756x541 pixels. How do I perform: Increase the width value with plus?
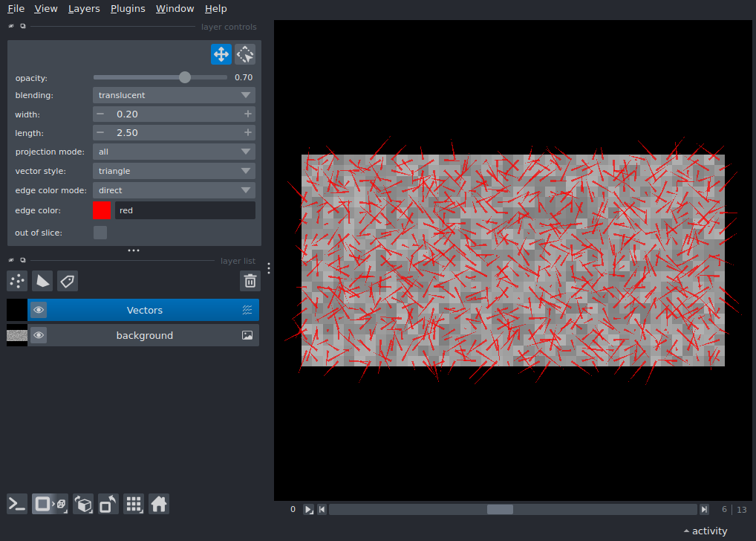[x=248, y=114]
